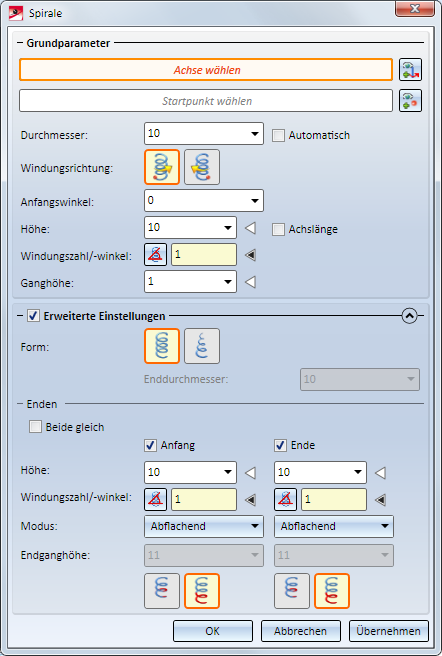442x656 pixels.
Task: Select unhighlighted end-style icon under Ende column
Action: (292, 591)
